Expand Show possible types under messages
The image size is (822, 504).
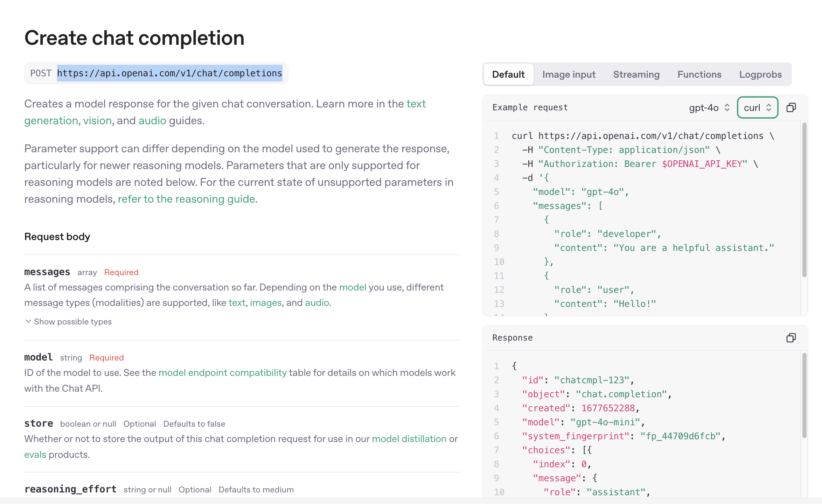point(69,322)
